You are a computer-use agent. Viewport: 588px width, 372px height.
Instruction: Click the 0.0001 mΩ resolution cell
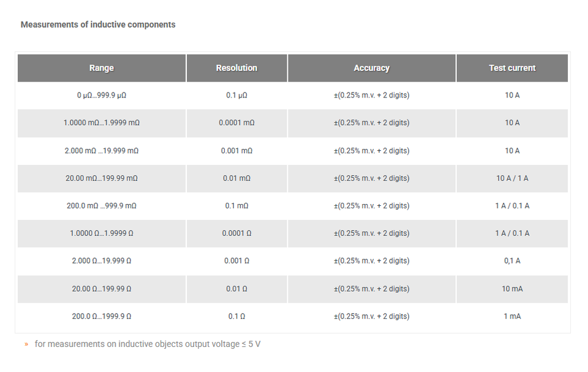(x=236, y=123)
